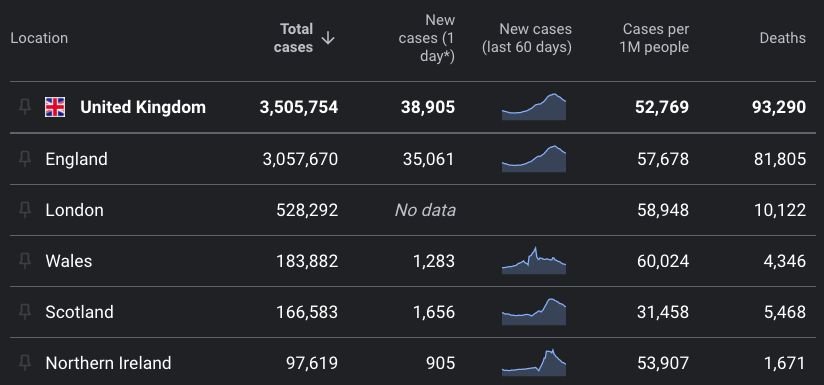Sort table by Total cases header

[x=294, y=38]
